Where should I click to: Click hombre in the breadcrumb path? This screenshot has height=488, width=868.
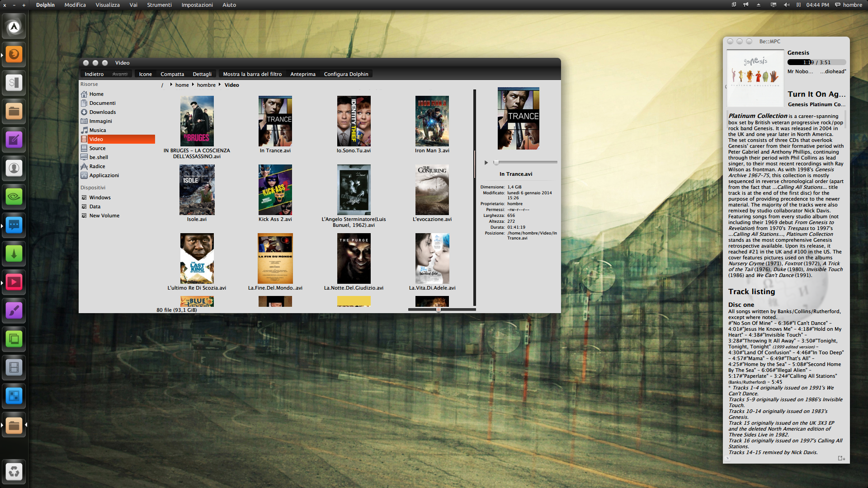click(206, 85)
